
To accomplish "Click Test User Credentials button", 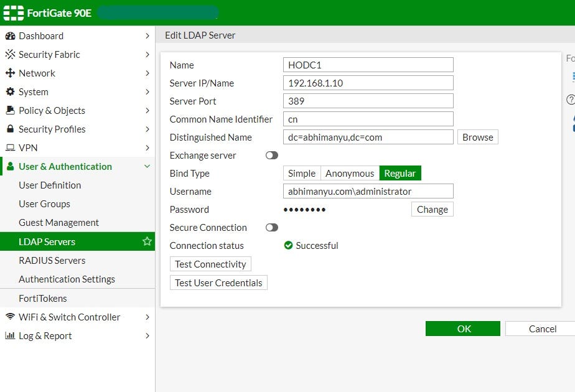I will tap(218, 282).
